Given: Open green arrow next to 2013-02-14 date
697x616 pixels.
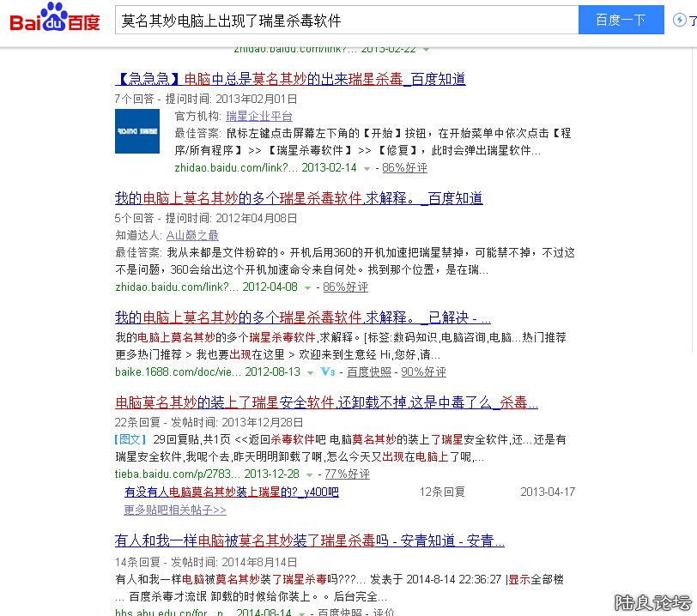Looking at the screenshot, I should 367,168.
